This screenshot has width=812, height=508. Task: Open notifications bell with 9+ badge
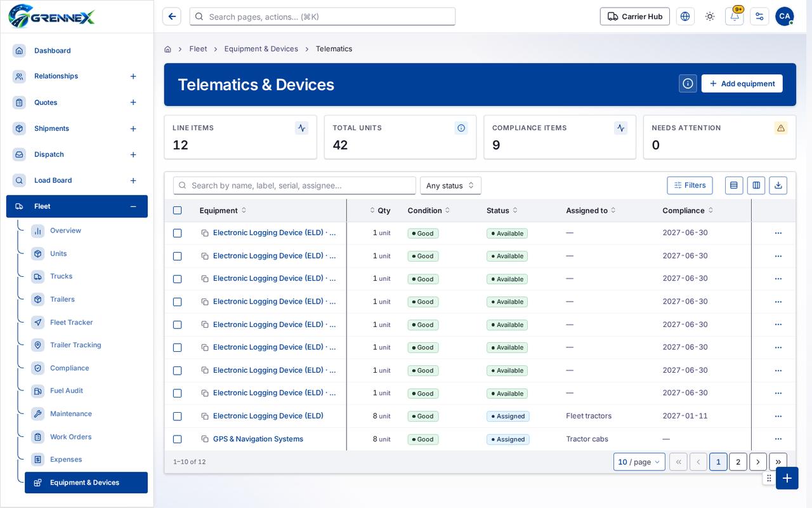[735, 17]
